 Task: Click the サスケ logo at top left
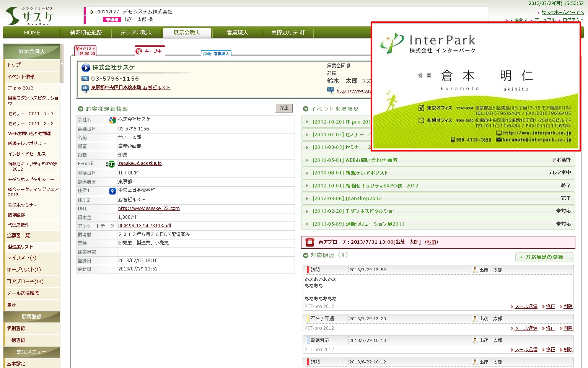pos(30,16)
